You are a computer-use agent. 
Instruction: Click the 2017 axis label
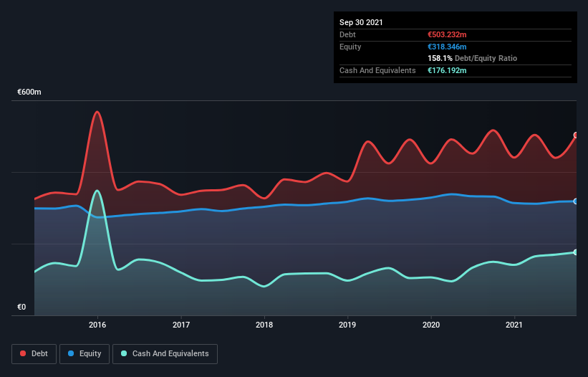pyautogui.click(x=181, y=325)
